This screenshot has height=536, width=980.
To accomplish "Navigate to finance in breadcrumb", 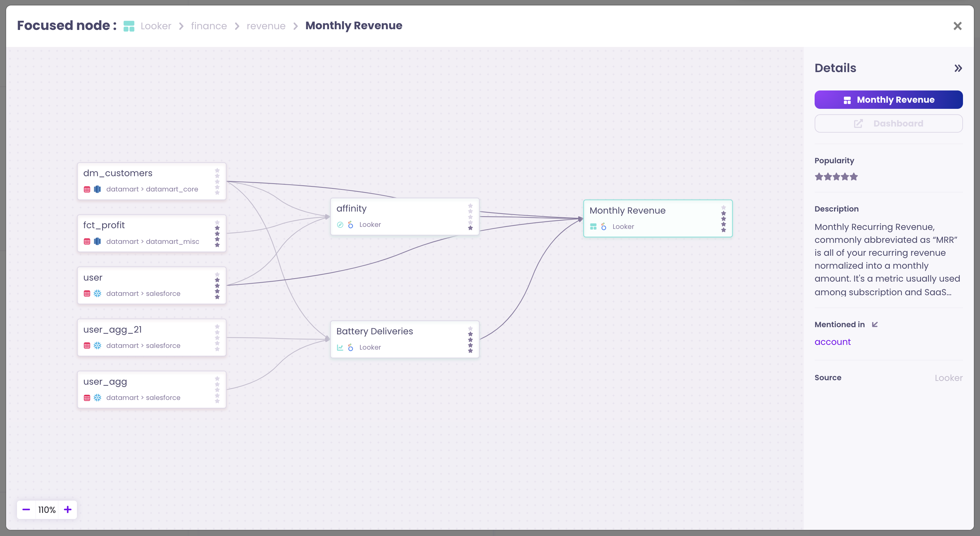I will (209, 26).
